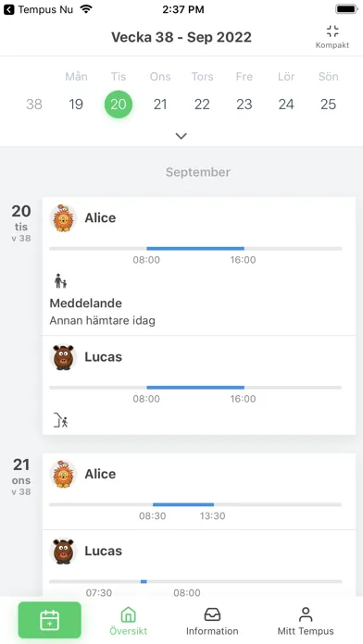Tap Lucas's brown animal avatar on Tuesday 20
Image resolution: width=363 pixels, height=644 pixels.
coord(63,357)
